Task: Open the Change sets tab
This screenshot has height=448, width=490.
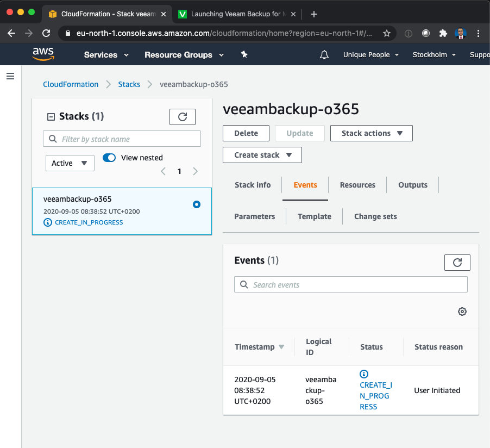Action: pyautogui.click(x=375, y=216)
